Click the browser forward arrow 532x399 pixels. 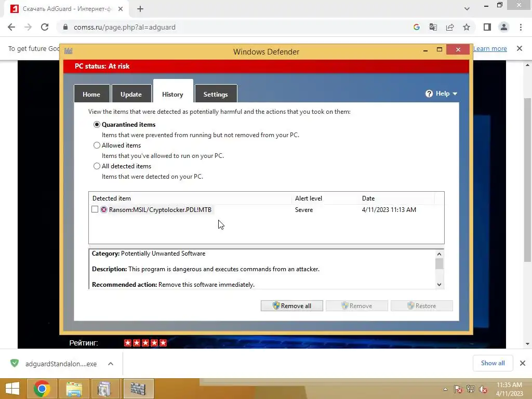tap(28, 27)
